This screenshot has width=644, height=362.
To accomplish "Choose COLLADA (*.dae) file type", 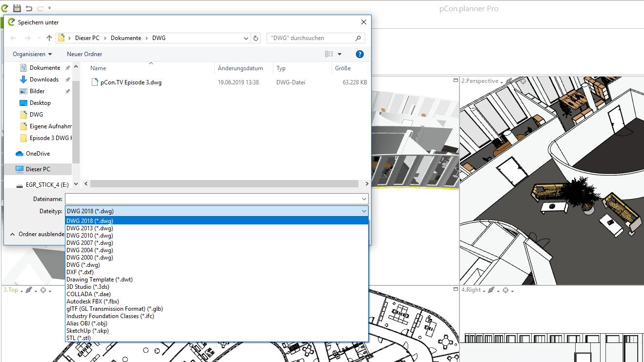I will (x=217, y=294).
